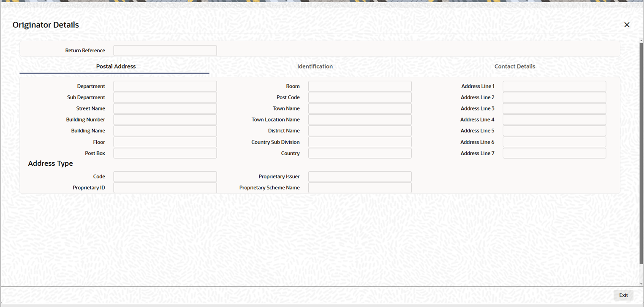Click the Country input field

[x=360, y=153]
